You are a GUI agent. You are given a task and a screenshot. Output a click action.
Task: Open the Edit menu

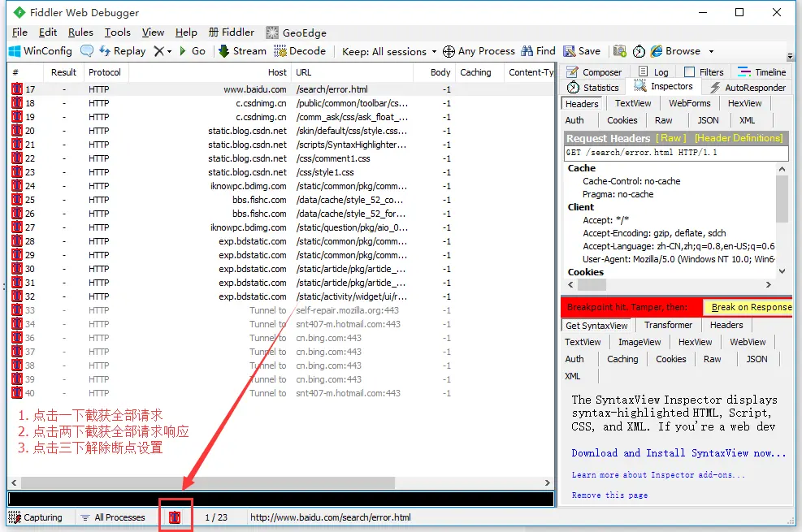click(48, 32)
